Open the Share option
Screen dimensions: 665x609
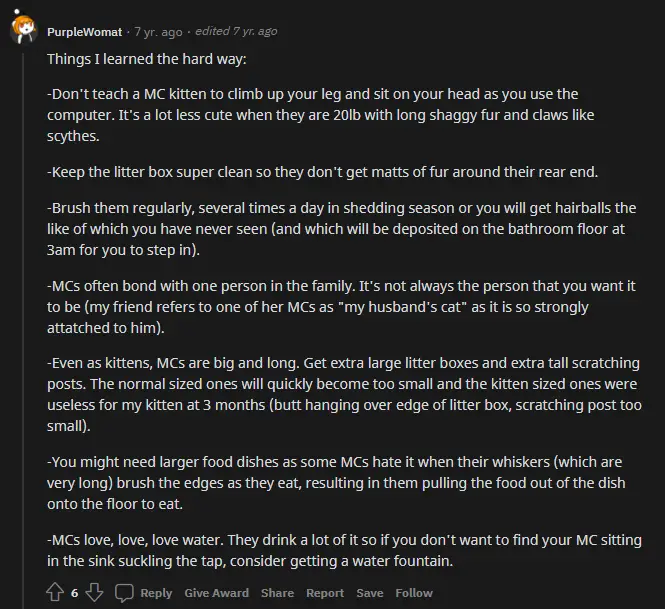pyautogui.click(x=277, y=593)
